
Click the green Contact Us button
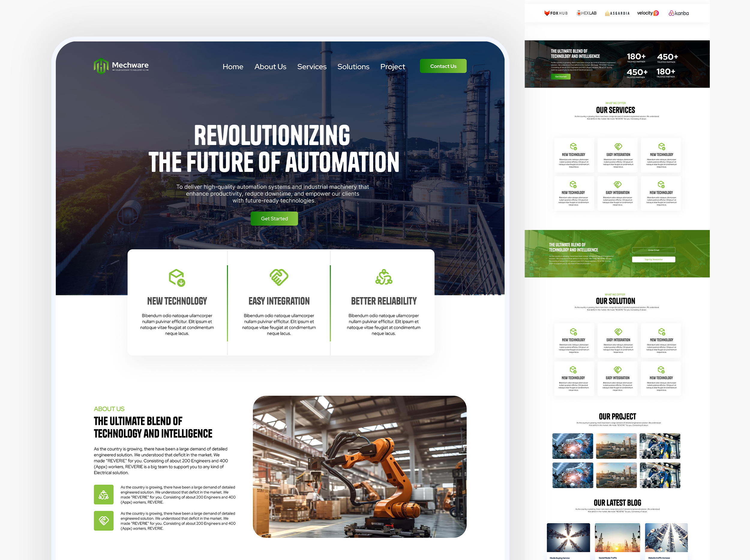pyautogui.click(x=443, y=66)
